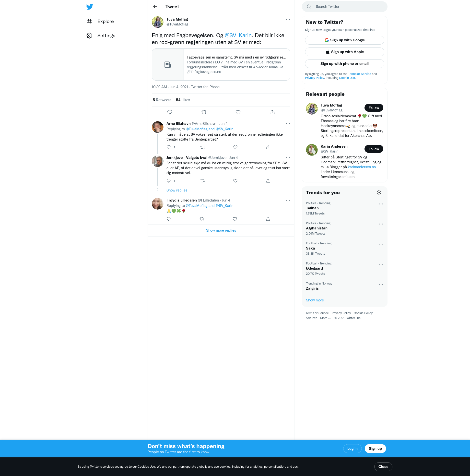The height and width of the screenshot is (476, 470).
Task: Open more options on Jernkjeve's reply
Action: 288,158
